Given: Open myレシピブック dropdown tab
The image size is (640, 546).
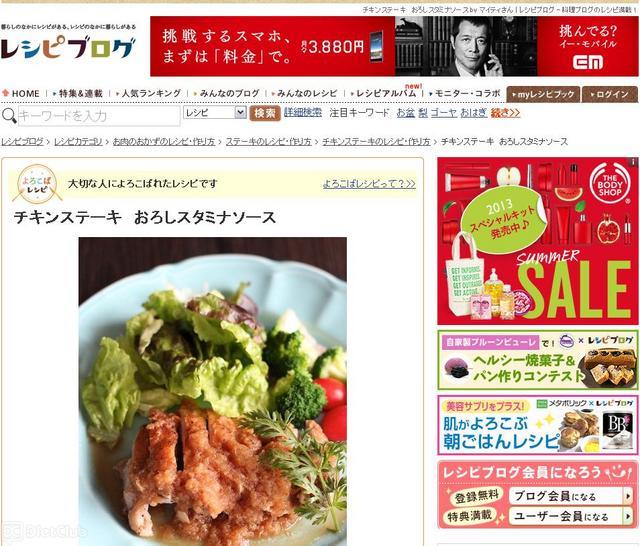Looking at the screenshot, I should 543,94.
